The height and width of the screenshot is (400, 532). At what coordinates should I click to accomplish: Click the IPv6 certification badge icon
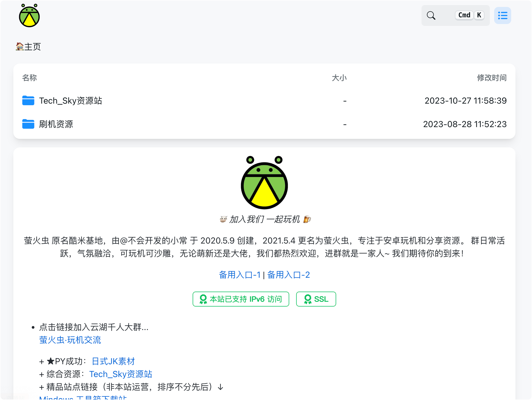[x=203, y=299]
